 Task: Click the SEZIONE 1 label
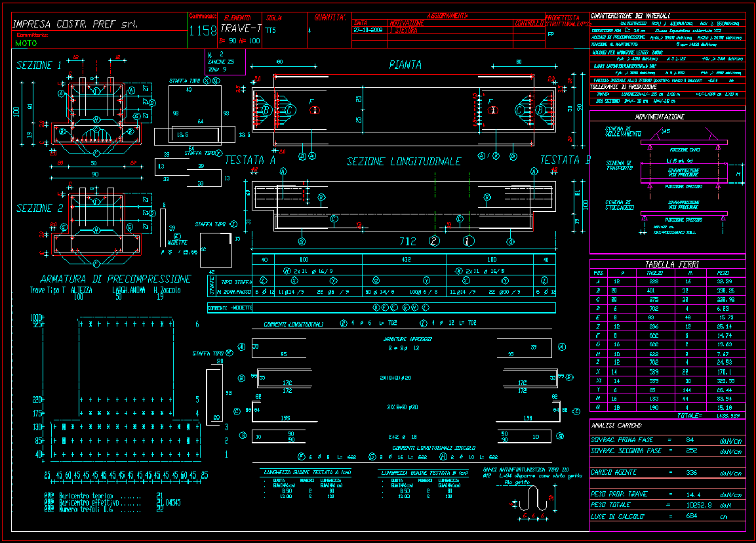tap(39, 66)
